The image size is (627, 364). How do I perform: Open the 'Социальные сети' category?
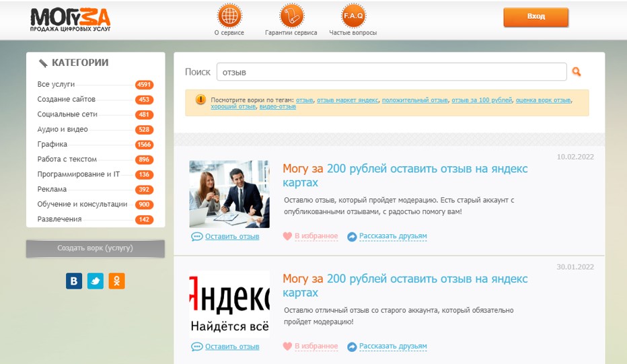tap(67, 114)
